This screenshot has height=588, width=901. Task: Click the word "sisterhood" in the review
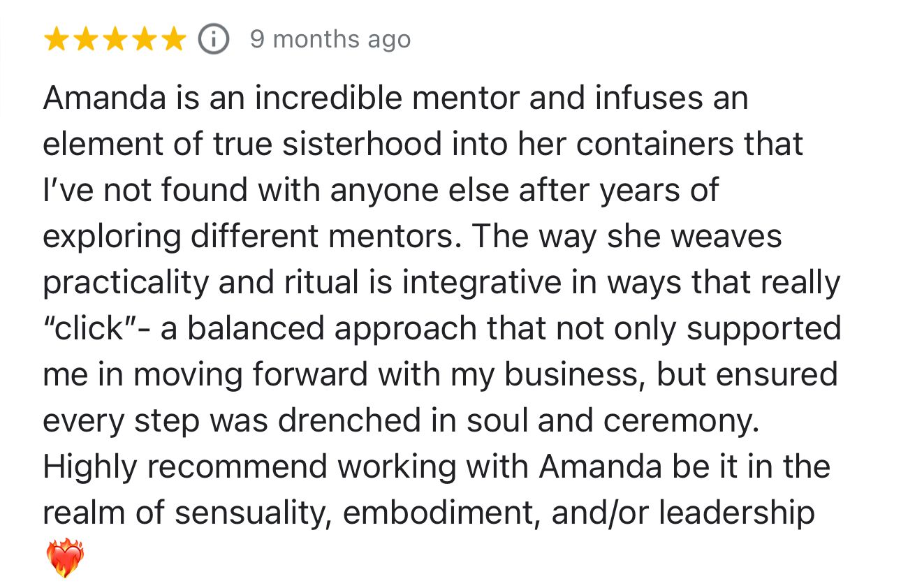click(363, 144)
